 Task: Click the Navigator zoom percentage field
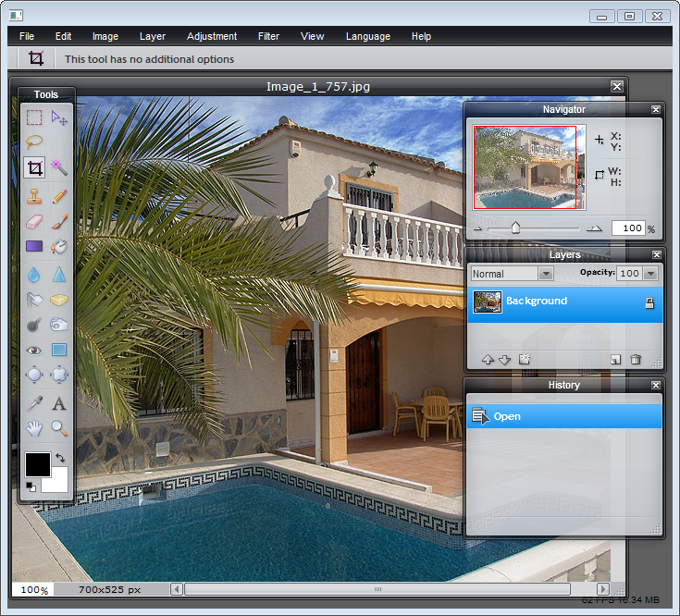pos(628,228)
